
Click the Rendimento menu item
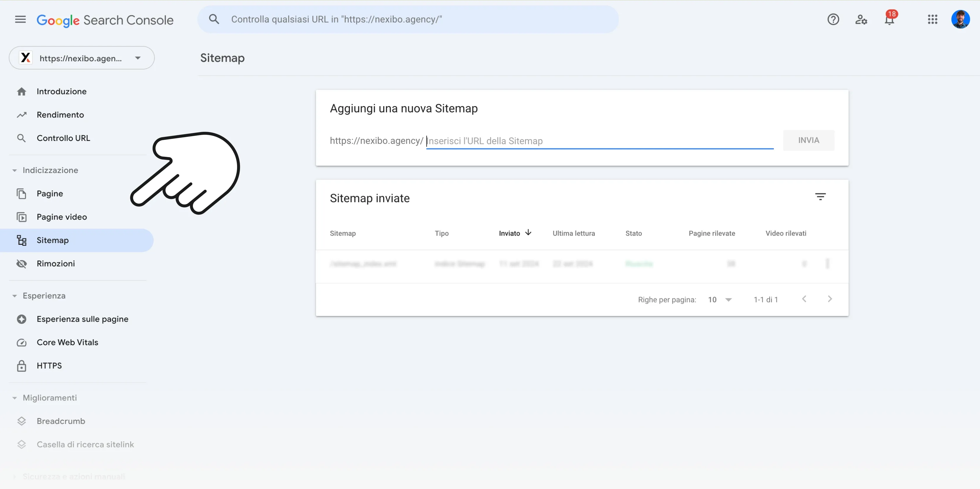click(60, 114)
